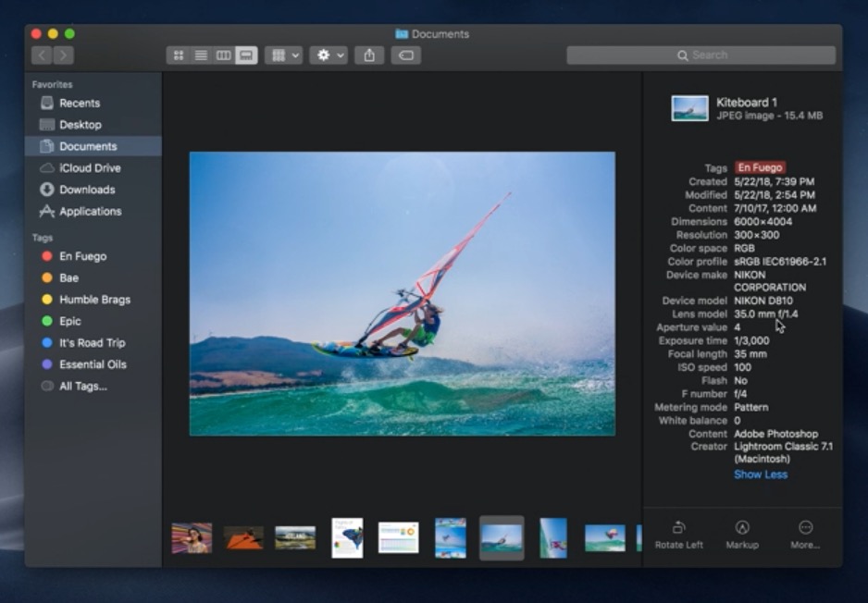This screenshot has height=603, width=868.
Task: Click the Search field
Action: pos(701,55)
